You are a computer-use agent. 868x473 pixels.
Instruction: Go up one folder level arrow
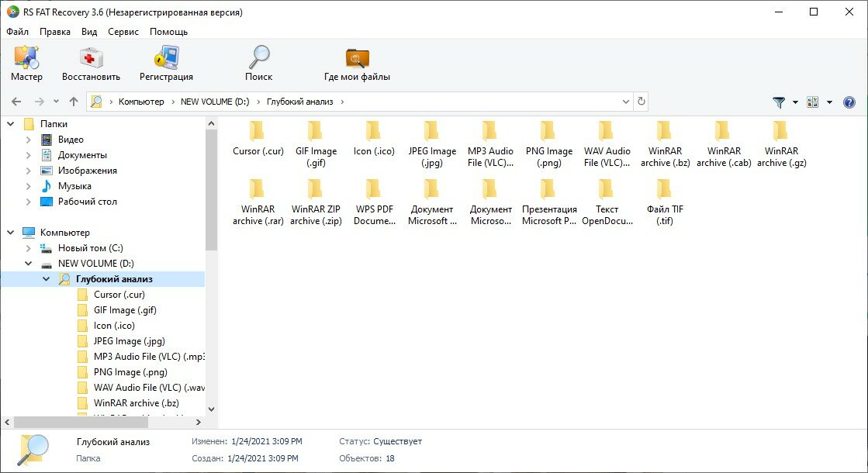74,102
